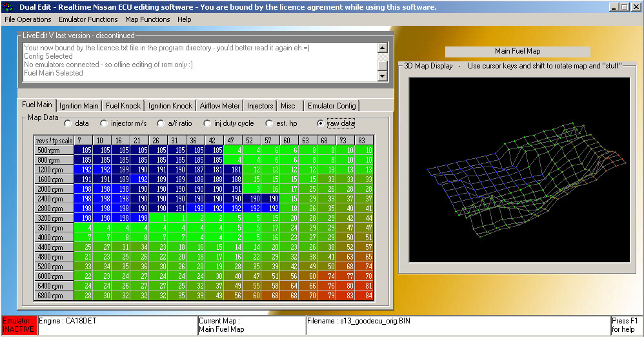Click the revs / tp scale header cell
Image resolution: width=644 pixels, height=337 pixels.
(54, 141)
